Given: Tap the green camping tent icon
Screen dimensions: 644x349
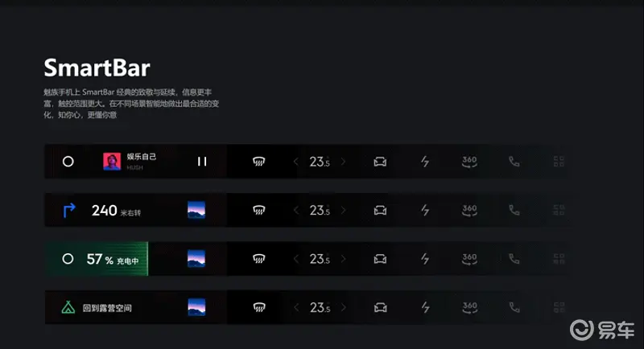Looking at the screenshot, I should point(68,308).
